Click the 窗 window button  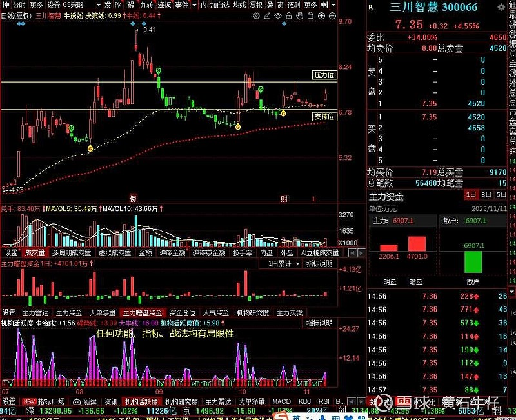coord(280,5)
